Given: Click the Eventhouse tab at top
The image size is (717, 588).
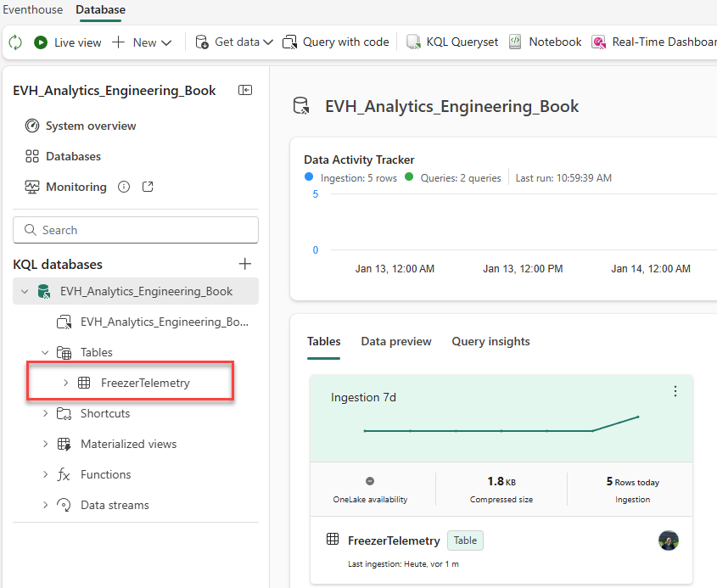Looking at the screenshot, I should (x=33, y=10).
